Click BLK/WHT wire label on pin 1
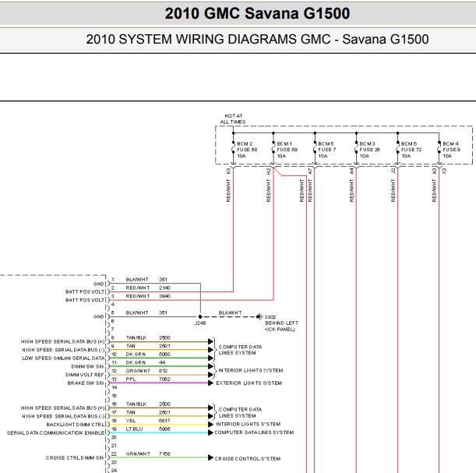476x473 pixels. [x=137, y=280]
